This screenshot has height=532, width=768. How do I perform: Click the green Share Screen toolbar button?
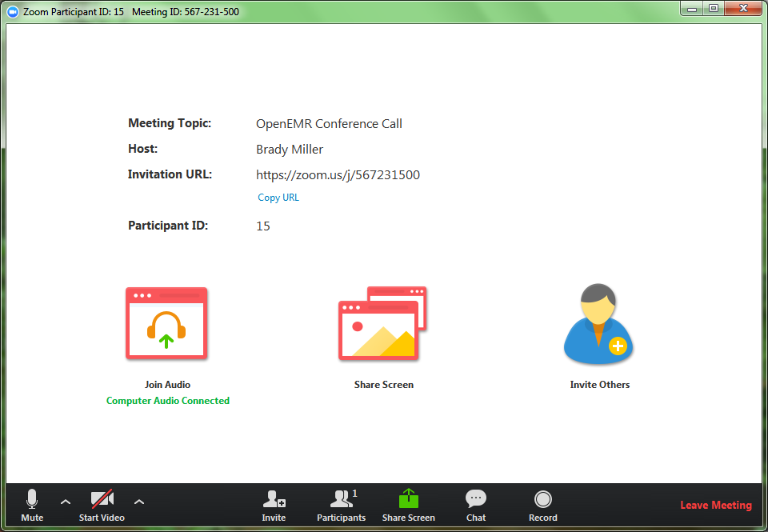(409, 506)
